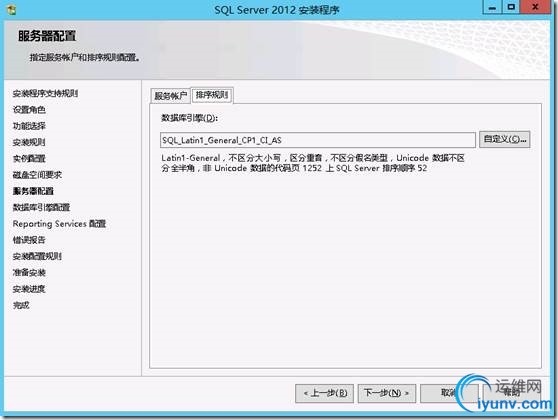Image resolution: width=558 pixels, height=420 pixels.
Task: Select 安装进度 step in sidebar
Action: coord(29,289)
